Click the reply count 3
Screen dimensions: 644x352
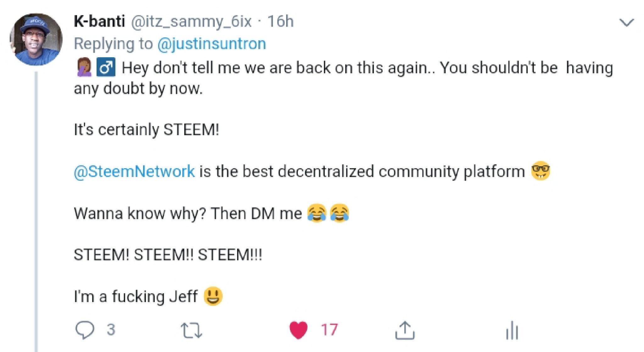pyautogui.click(x=111, y=330)
